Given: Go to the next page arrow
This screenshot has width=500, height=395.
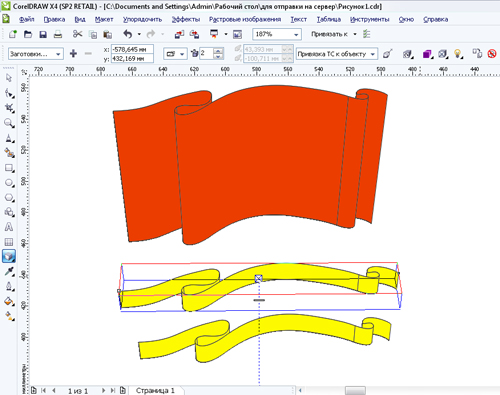Looking at the screenshot, I should tap(103, 390).
